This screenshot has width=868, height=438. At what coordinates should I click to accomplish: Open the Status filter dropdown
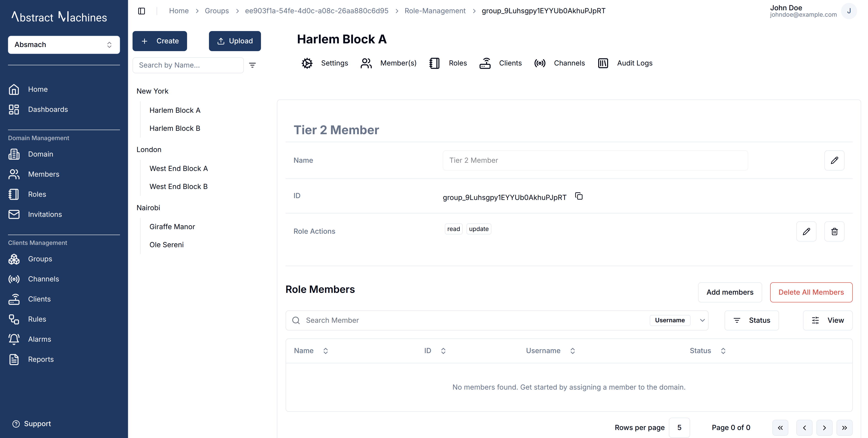click(x=752, y=320)
